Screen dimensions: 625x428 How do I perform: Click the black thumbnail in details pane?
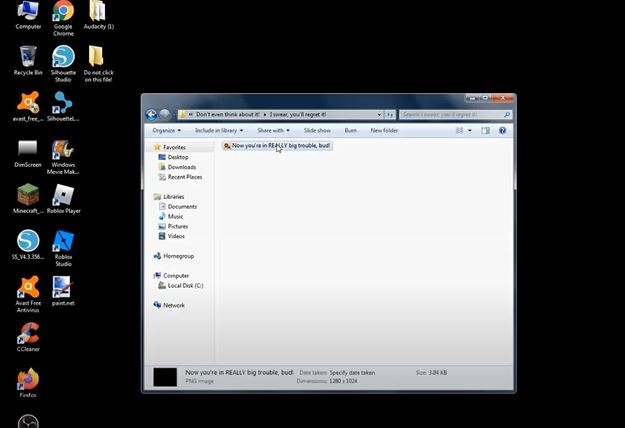click(165, 377)
